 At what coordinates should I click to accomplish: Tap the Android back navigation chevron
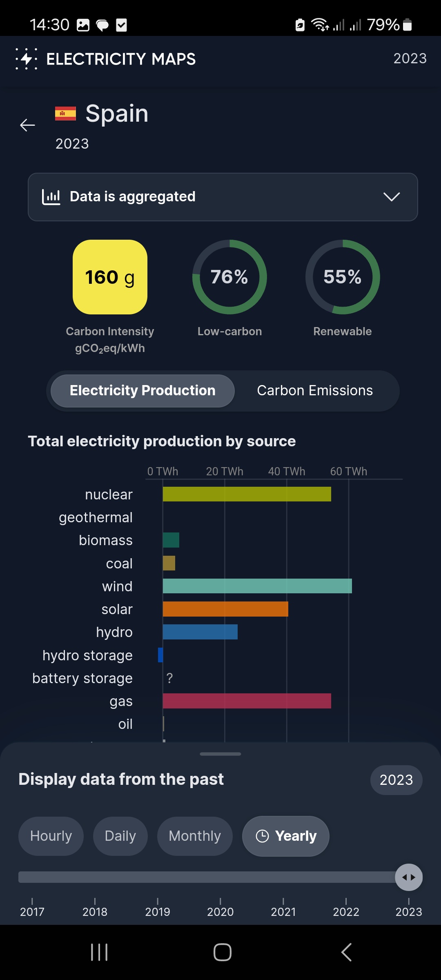(x=346, y=952)
